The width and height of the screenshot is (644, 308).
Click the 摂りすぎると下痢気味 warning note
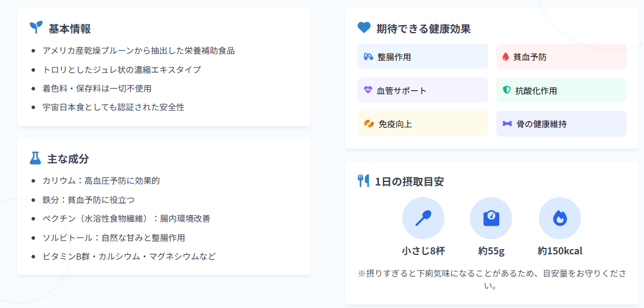coord(492,279)
